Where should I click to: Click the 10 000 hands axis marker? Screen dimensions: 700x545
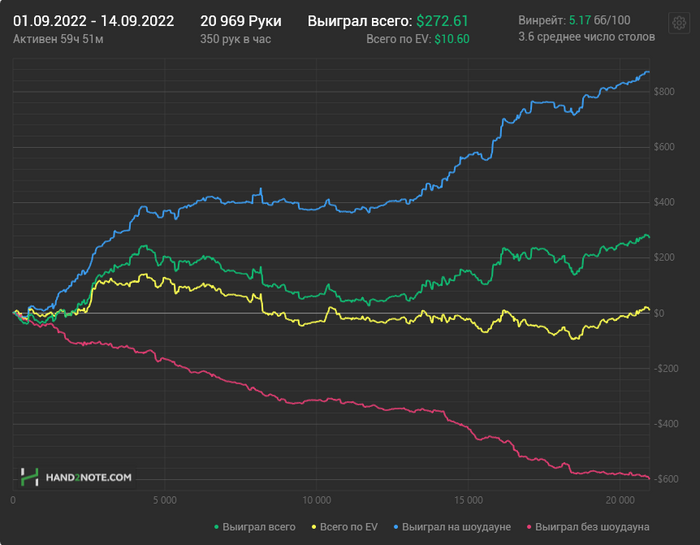pos(316,499)
